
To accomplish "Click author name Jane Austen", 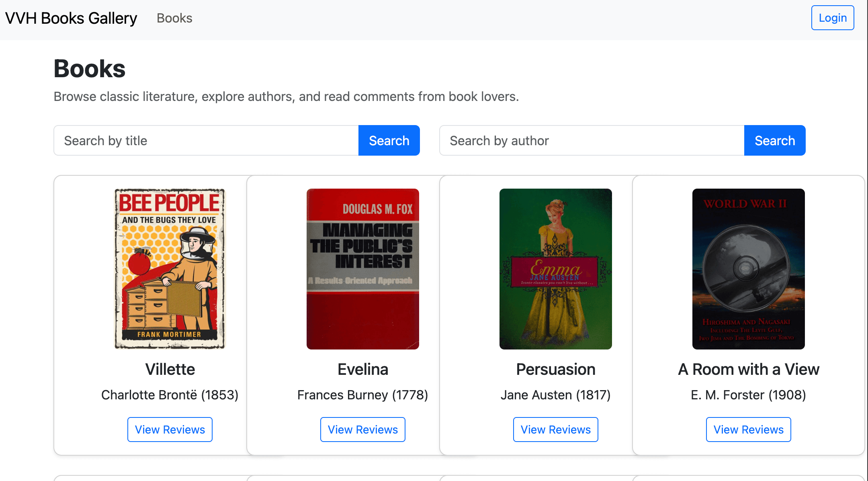I will [555, 395].
